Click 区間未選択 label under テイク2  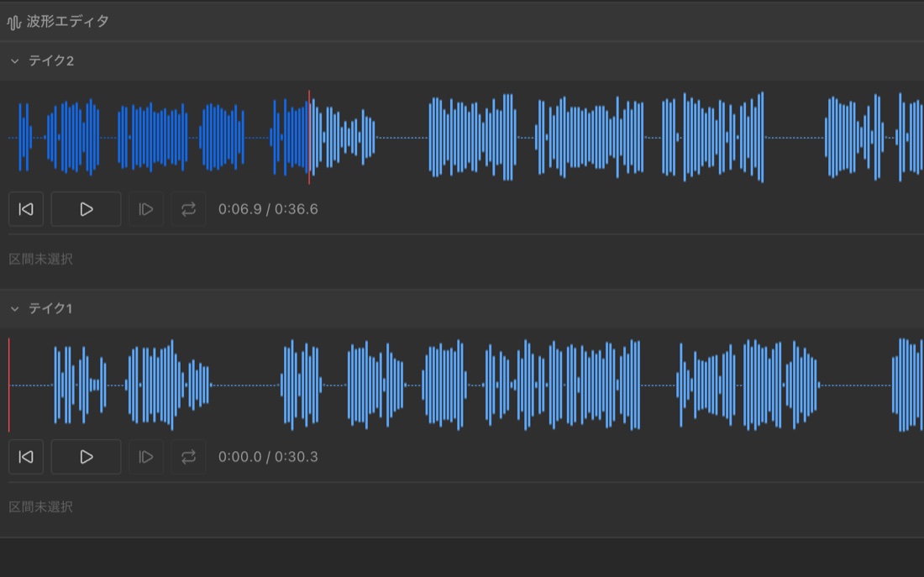point(40,260)
